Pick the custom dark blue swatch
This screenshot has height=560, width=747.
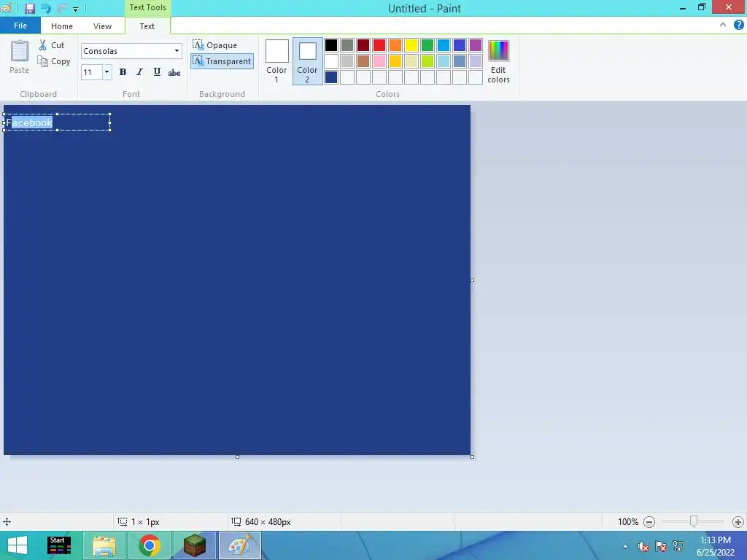click(331, 77)
